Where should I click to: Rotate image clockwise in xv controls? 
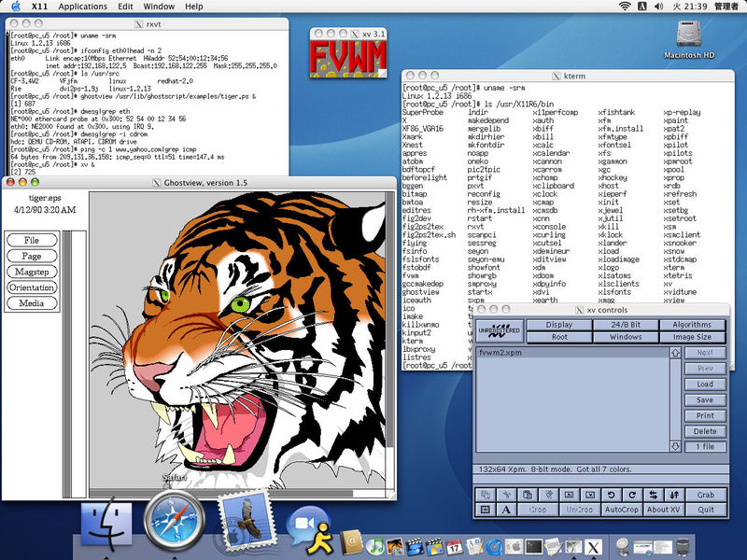point(632,495)
